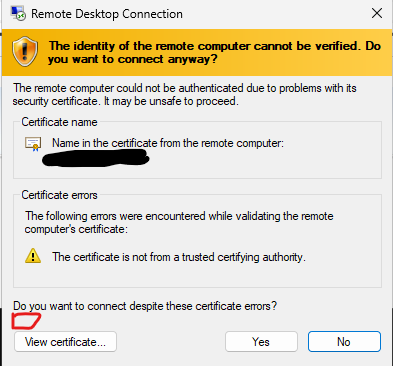Click the blacked-out certificate name
This screenshot has height=366, width=393.
tap(95, 158)
